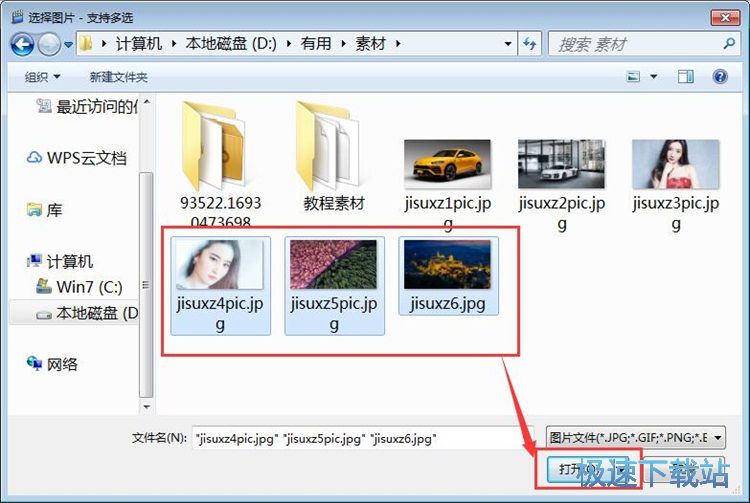Close the 选择图片 dialog
The height and width of the screenshot is (503, 750).
pyautogui.click(x=725, y=17)
